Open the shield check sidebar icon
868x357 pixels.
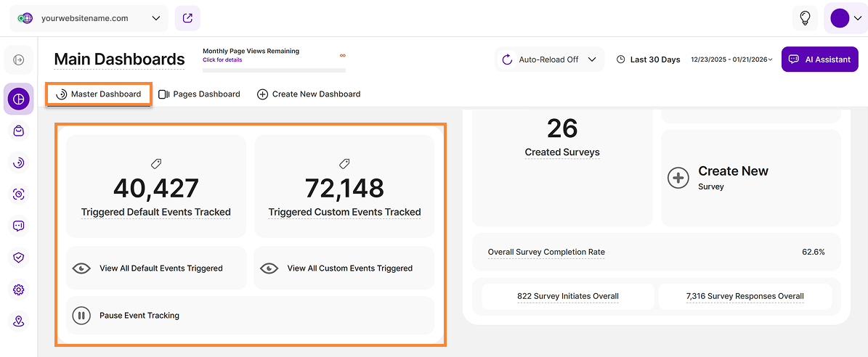point(19,258)
